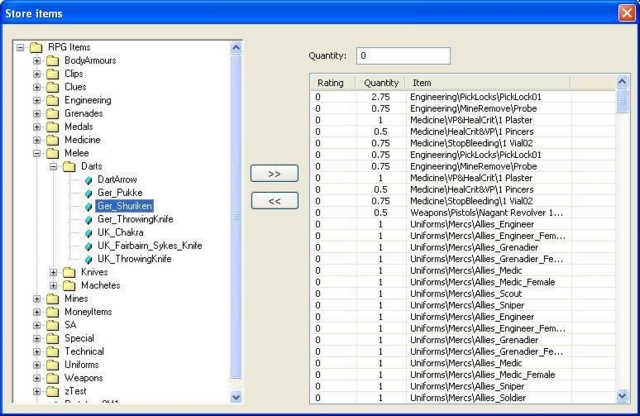
Task: Expand the Engineering tree node
Action: (x=37, y=100)
